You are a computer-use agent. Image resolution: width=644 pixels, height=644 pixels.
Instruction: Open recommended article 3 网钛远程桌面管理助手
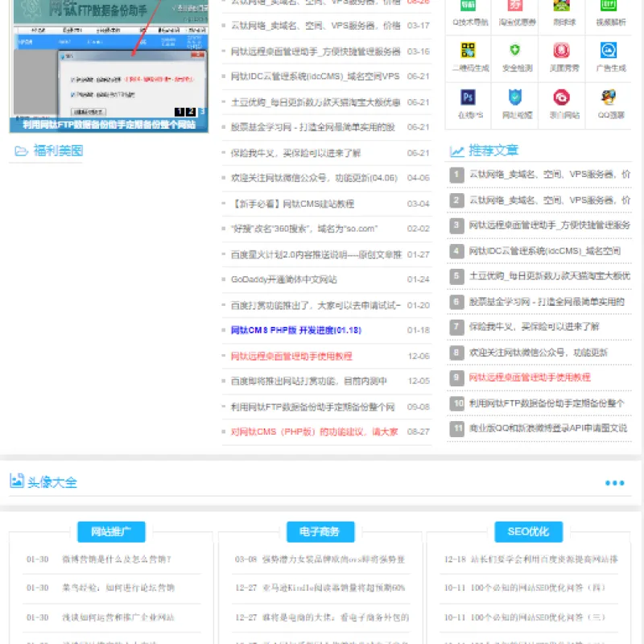coord(550,225)
